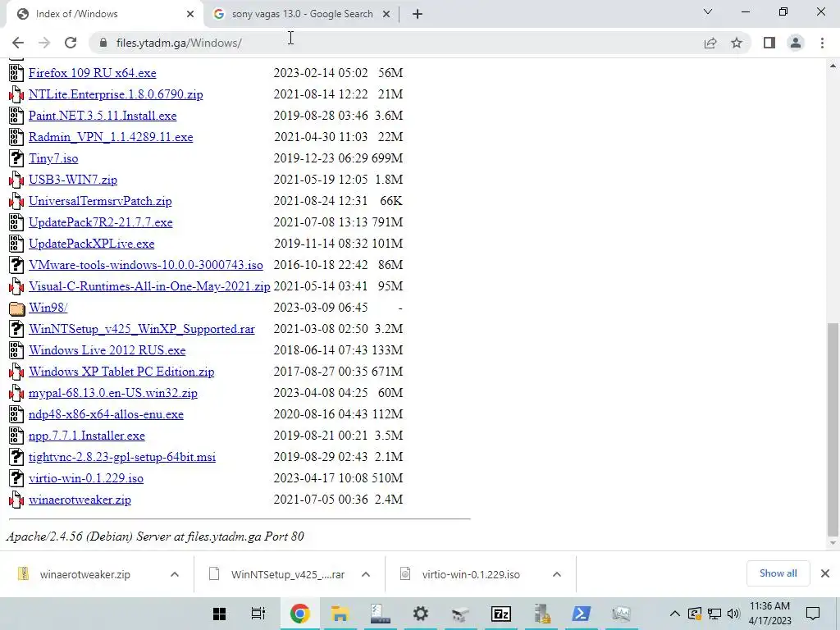840x630 pixels.
Task: Click the page vertical scrollbar thumb
Action: [833, 428]
